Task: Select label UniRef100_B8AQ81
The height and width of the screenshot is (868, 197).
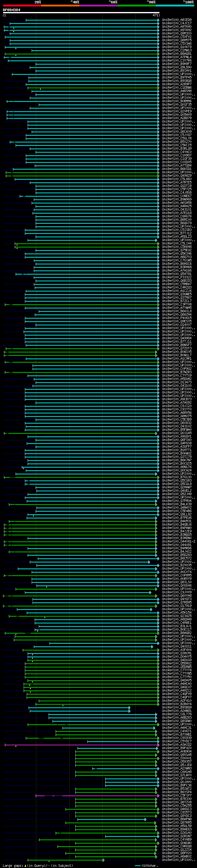Action: click(x=176, y=54)
